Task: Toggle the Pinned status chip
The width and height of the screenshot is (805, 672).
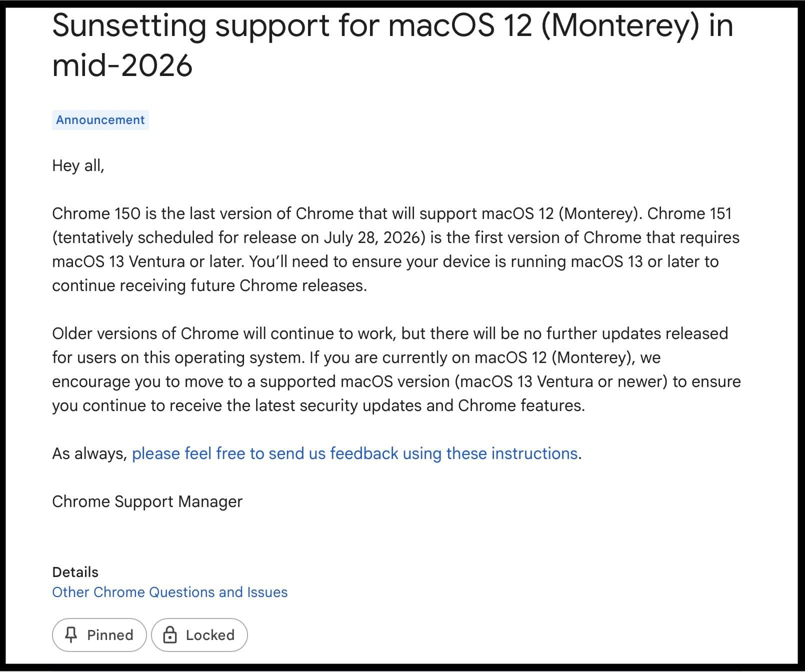Action: (98, 635)
